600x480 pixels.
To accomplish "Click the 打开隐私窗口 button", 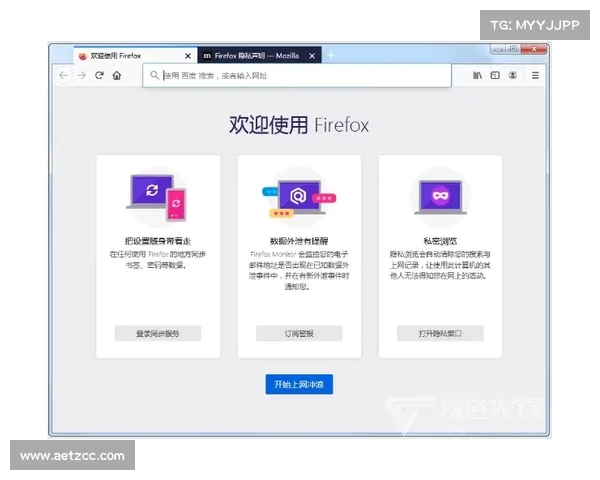I will [440, 333].
